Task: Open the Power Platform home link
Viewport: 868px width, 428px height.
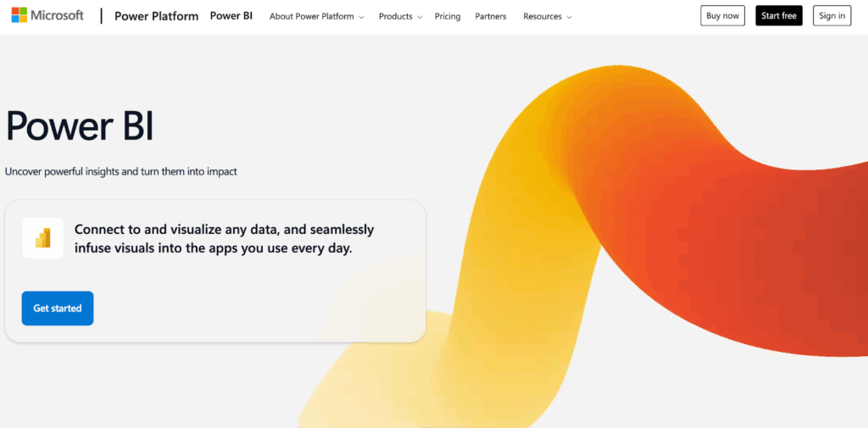Action: tap(156, 16)
